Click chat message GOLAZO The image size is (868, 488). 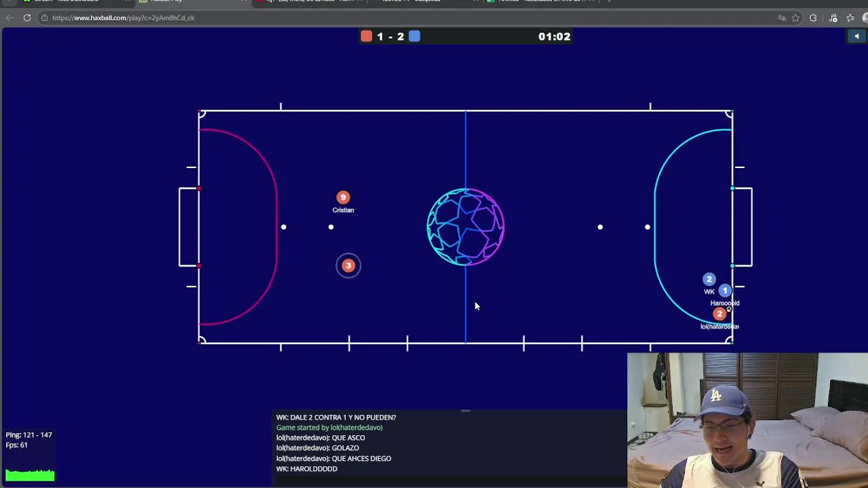pos(317,448)
